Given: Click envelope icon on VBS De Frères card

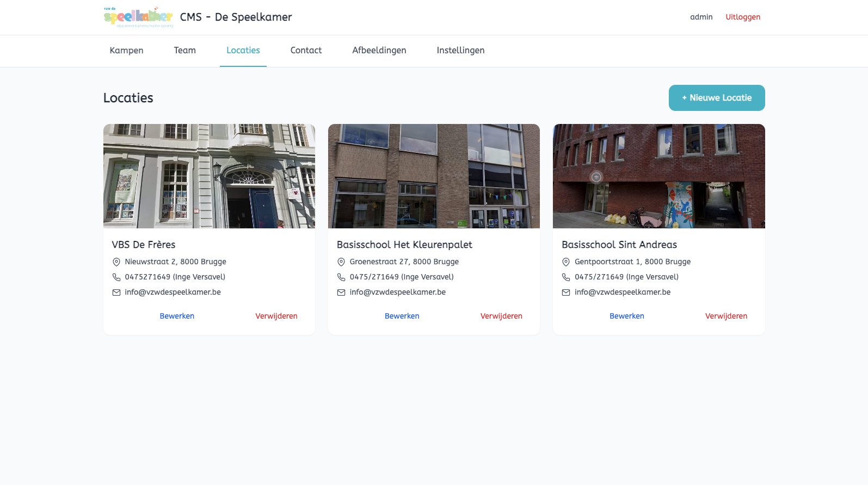Looking at the screenshot, I should [116, 293].
